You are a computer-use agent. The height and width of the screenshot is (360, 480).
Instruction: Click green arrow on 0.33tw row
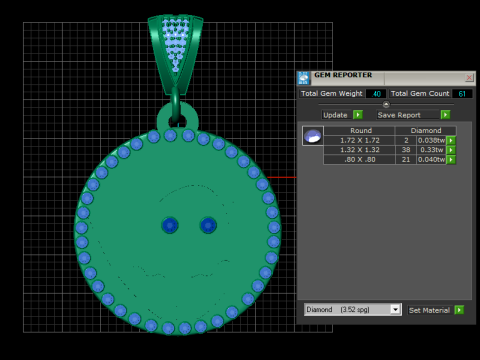[451, 150]
